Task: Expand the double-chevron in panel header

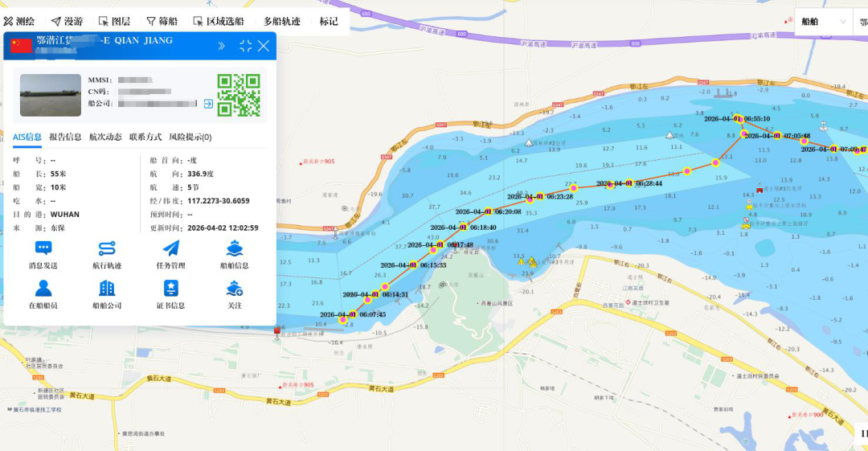Action: tap(222, 46)
